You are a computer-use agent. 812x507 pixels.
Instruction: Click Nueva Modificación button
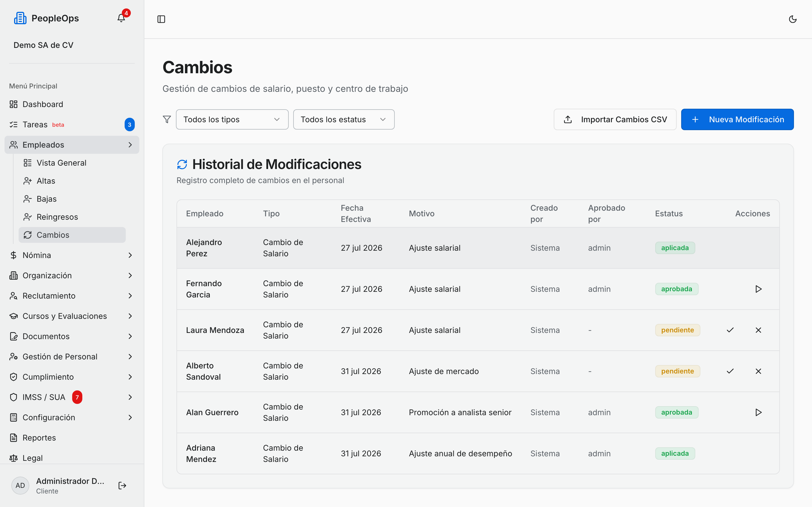coord(737,119)
